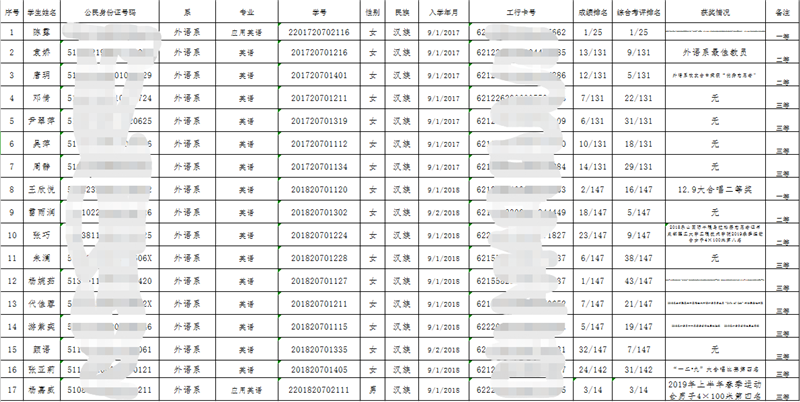The width and height of the screenshot is (800, 402).
Task: Select the 应用英语 major cell in row 1
Action: (246, 32)
